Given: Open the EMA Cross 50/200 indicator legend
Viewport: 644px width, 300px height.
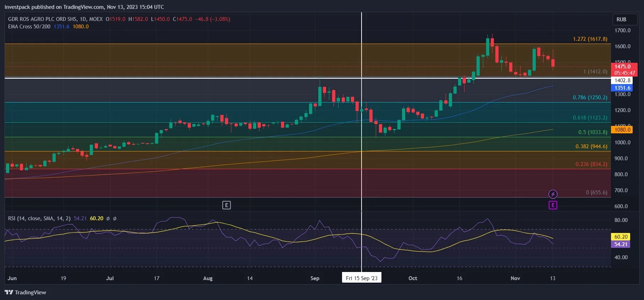Looking at the screenshot, I should [x=29, y=27].
